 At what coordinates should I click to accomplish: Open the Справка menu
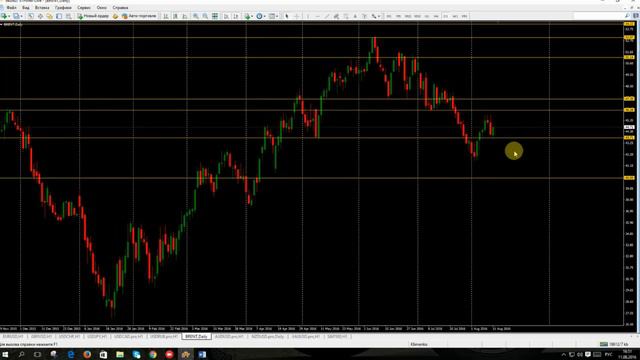click(x=120, y=7)
